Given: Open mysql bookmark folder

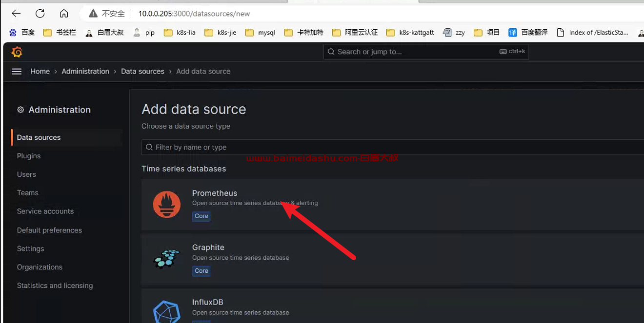Looking at the screenshot, I should click(x=260, y=33).
